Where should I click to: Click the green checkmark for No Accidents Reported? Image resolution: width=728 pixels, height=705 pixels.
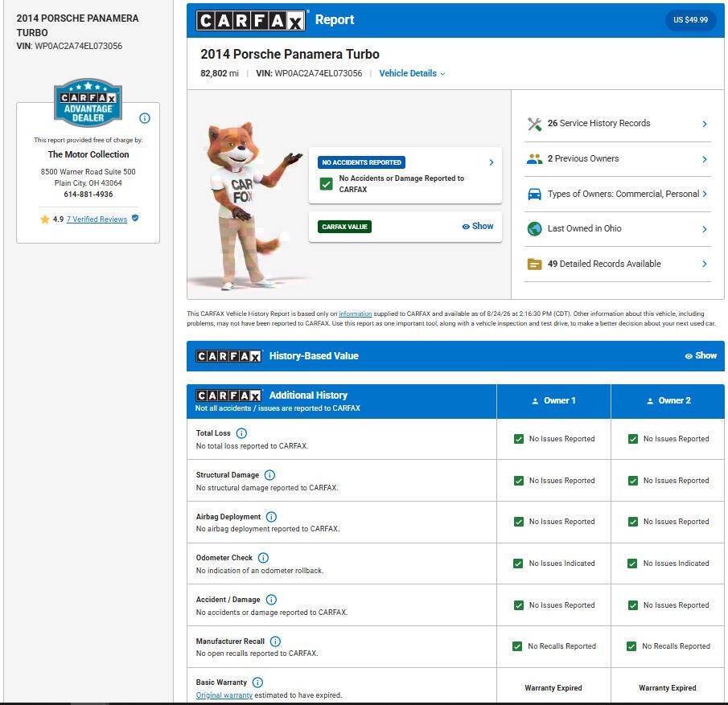(x=326, y=184)
